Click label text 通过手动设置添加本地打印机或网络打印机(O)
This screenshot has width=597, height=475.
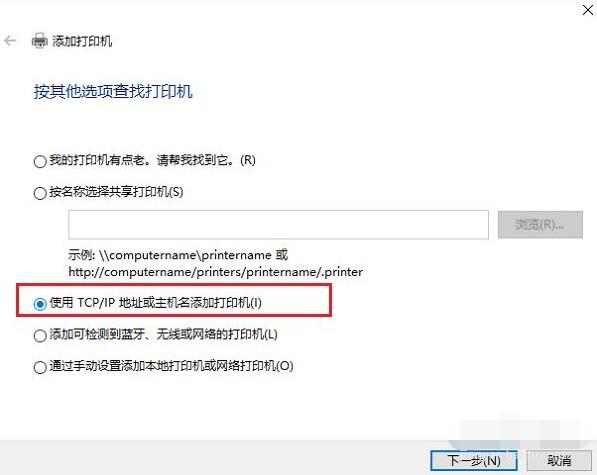point(171,366)
